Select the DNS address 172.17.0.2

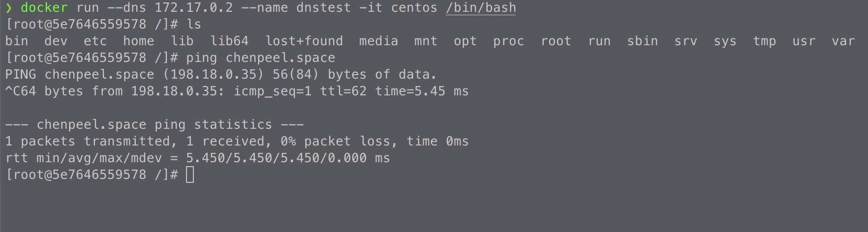(x=193, y=8)
